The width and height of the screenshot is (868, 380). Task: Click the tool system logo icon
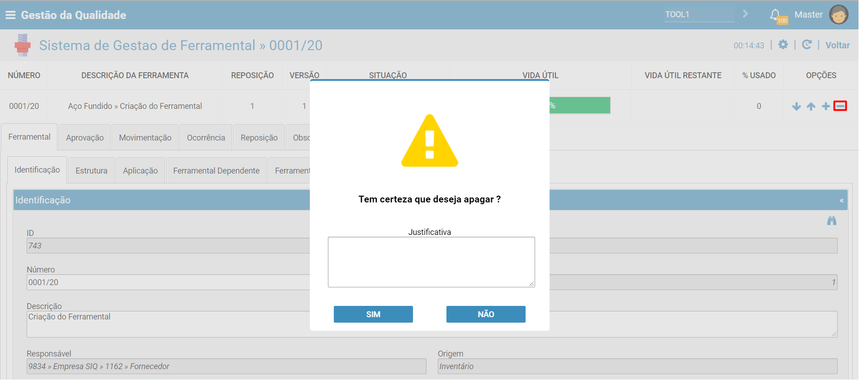23,45
